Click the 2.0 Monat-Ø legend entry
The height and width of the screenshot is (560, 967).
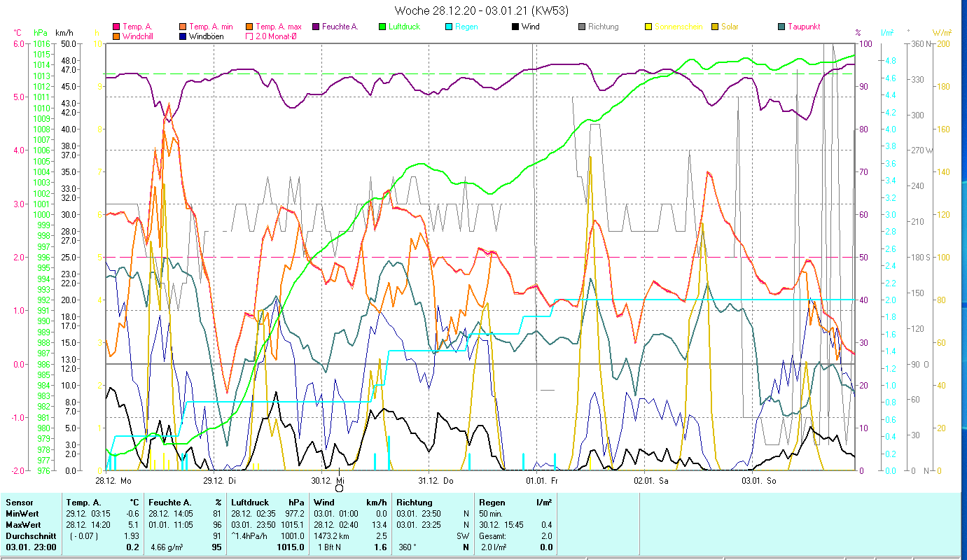tap(270, 36)
